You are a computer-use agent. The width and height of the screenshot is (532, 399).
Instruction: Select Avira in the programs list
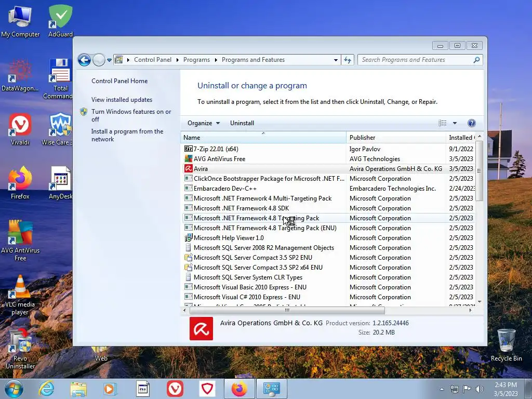[328, 169]
